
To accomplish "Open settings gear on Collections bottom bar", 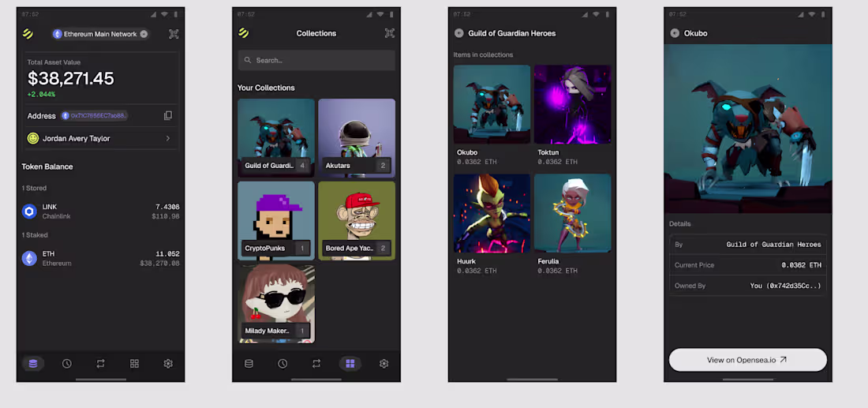I will pyautogui.click(x=384, y=364).
